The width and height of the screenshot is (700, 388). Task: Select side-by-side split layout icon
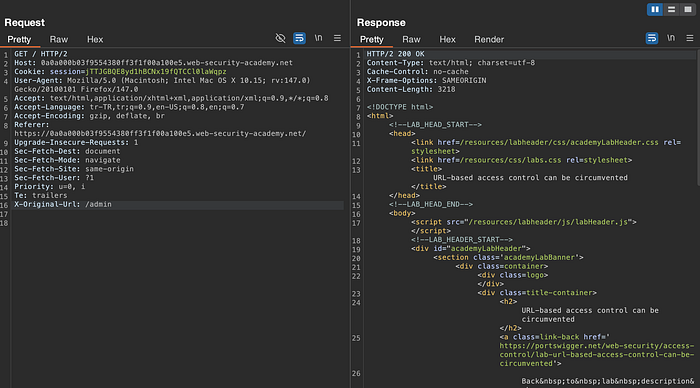coord(655,9)
